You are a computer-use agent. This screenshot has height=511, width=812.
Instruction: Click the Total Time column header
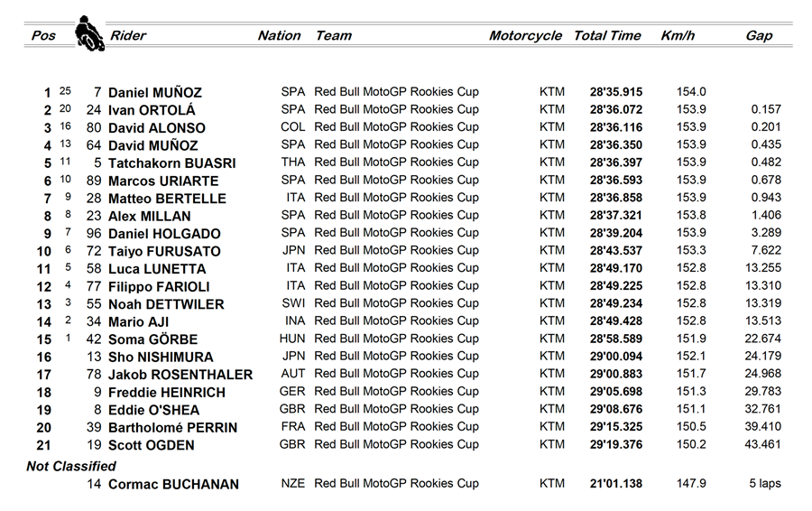coord(607,36)
